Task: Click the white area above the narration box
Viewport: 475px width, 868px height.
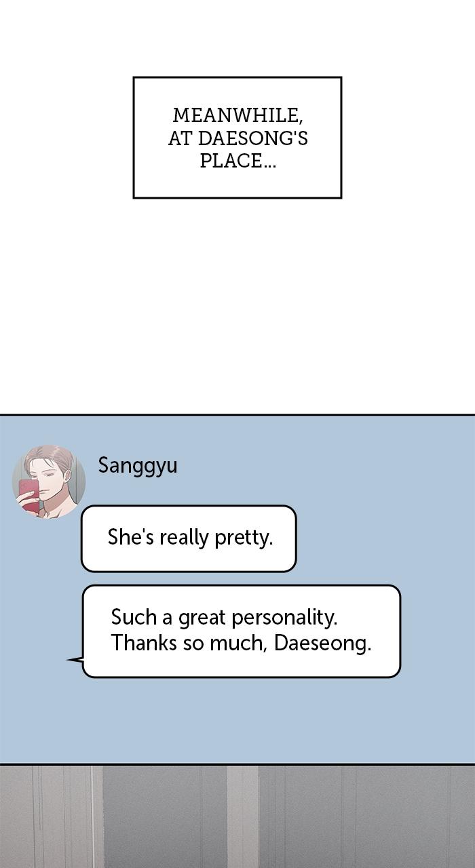Action: coord(237,37)
